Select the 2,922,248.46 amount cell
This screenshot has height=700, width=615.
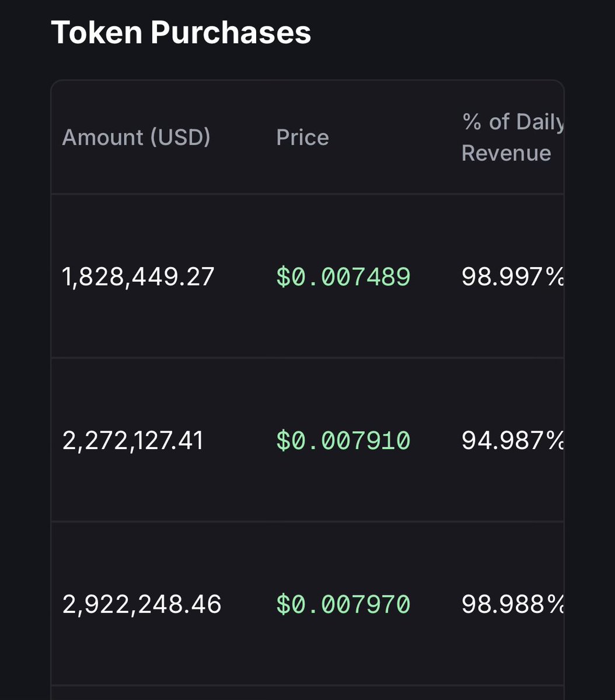click(142, 604)
